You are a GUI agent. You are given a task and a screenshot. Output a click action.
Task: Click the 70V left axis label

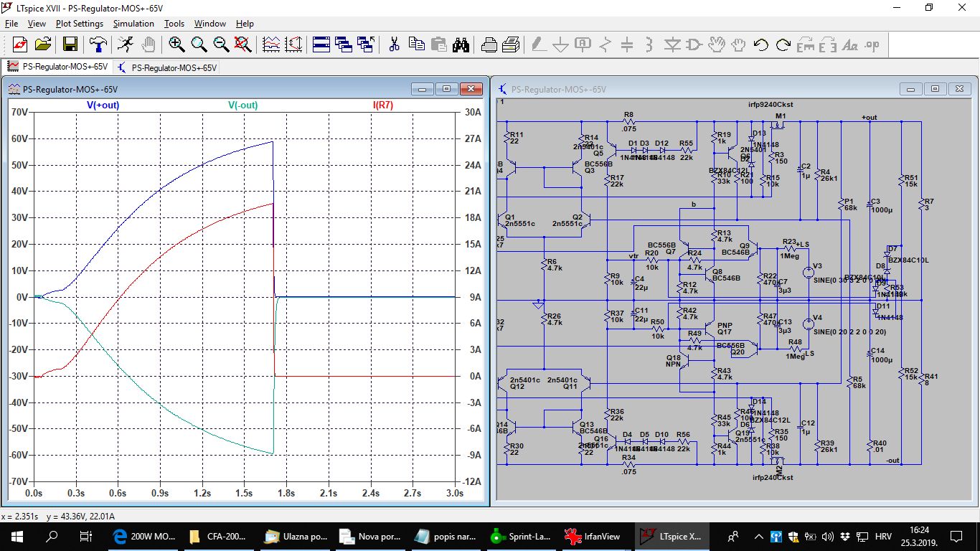coord(19,113)
